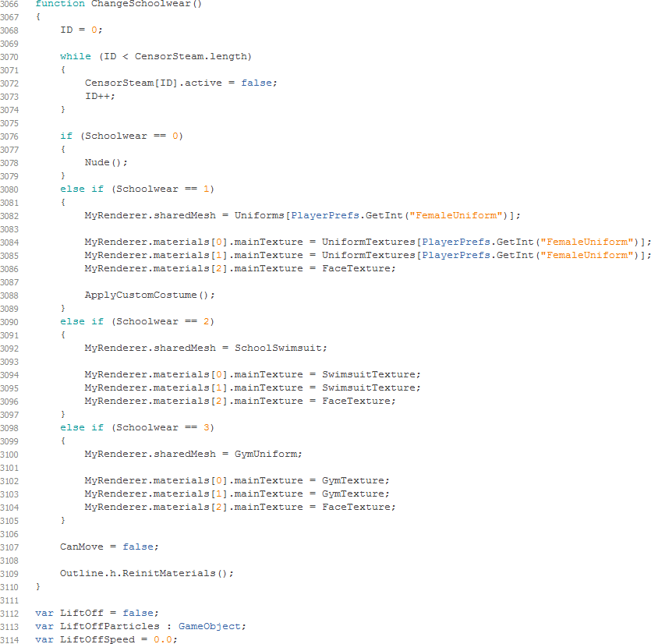Select the Uniforms array reference
The width and height of the screenshot is (651, 644).
[x=261, y=215]
